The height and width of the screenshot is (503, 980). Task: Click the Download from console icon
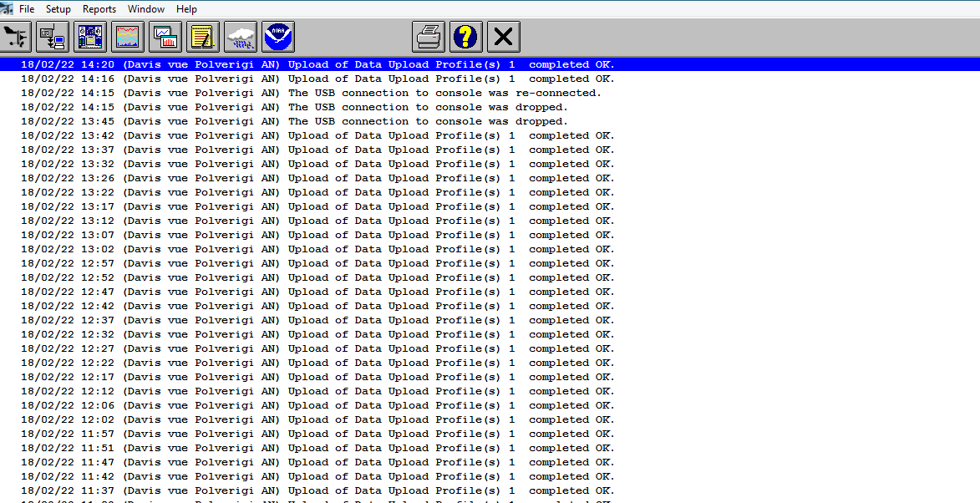(53, 37)
